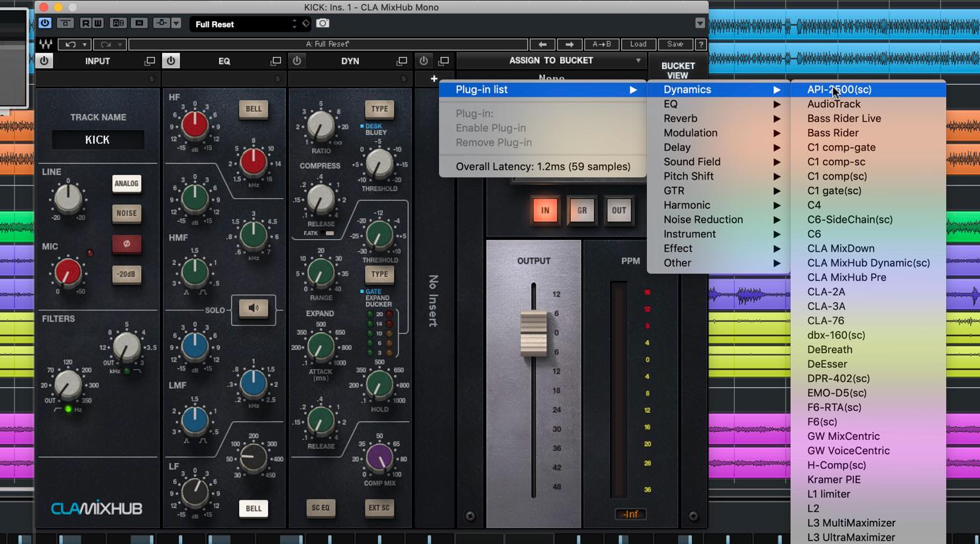The image size is (980, 544).
Task: Click the previous preset left arrow
Action: coord(542,44)
